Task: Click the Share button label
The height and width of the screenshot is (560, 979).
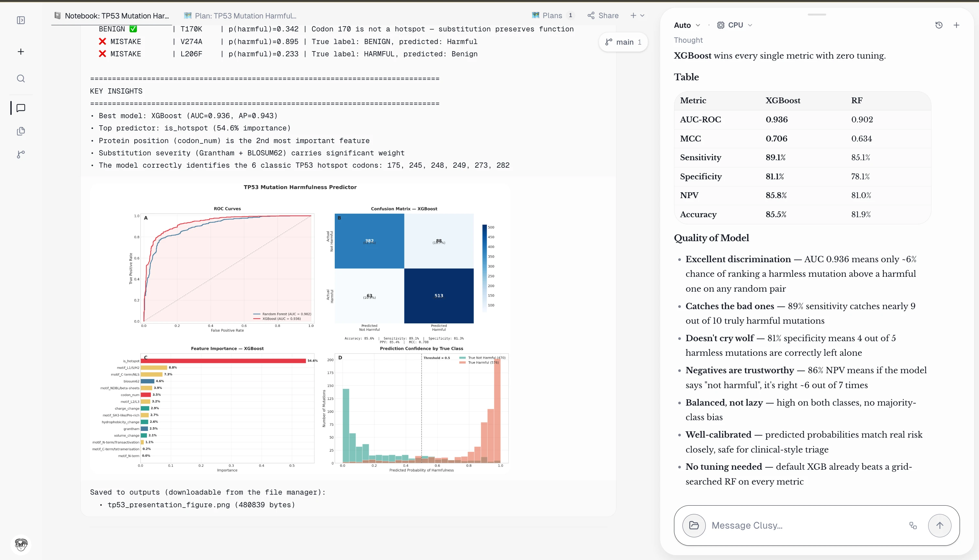Action: tap(609, 16)
